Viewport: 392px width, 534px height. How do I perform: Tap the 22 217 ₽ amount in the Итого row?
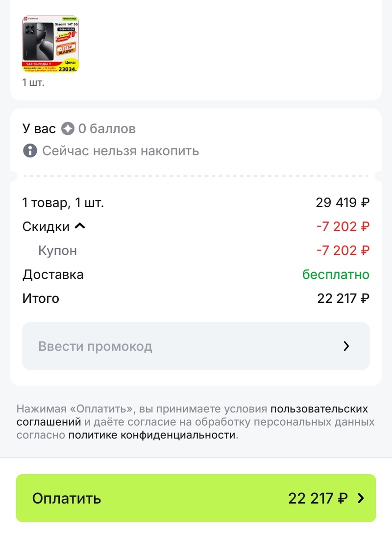pos(343,298)
